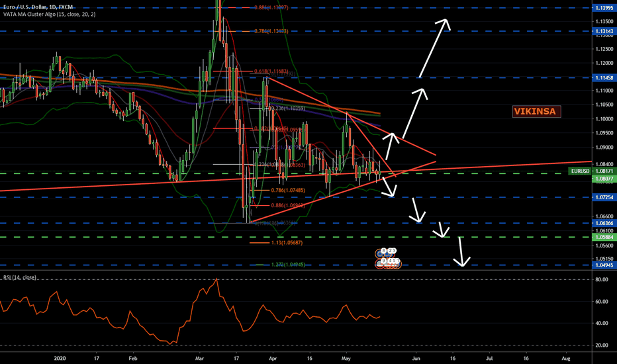Select the 1.272(1.04945) Fibonacci level label
The image size is (617, 364).
[288, 265]
